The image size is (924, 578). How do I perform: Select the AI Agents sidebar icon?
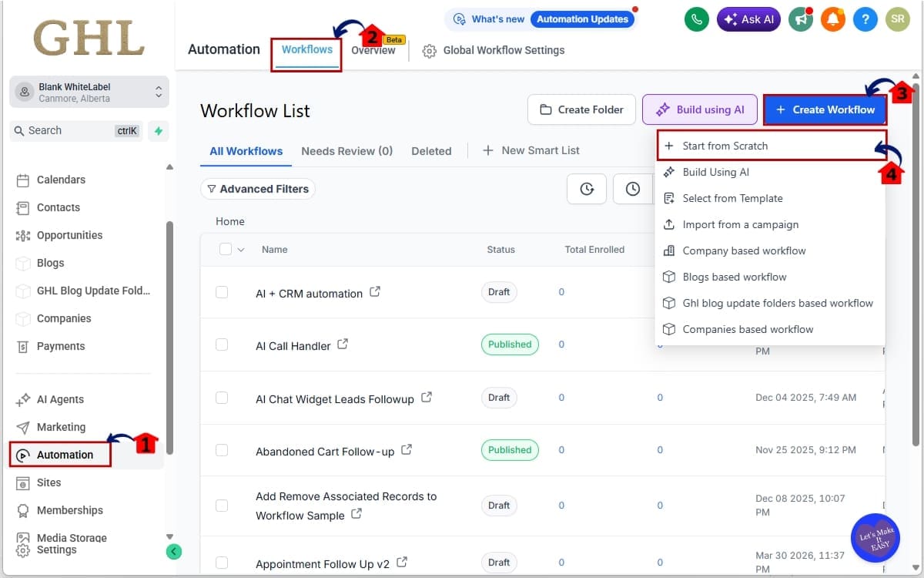pyautogui.click(x=22, y=399)
